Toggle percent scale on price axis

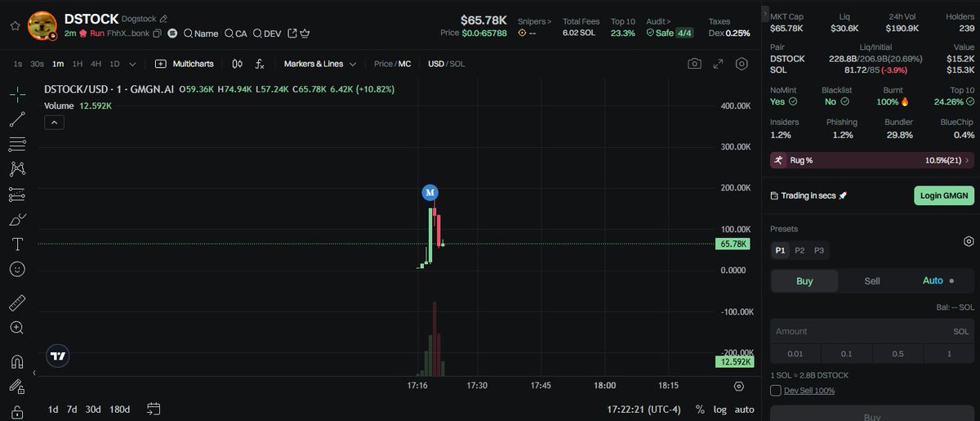700,410
